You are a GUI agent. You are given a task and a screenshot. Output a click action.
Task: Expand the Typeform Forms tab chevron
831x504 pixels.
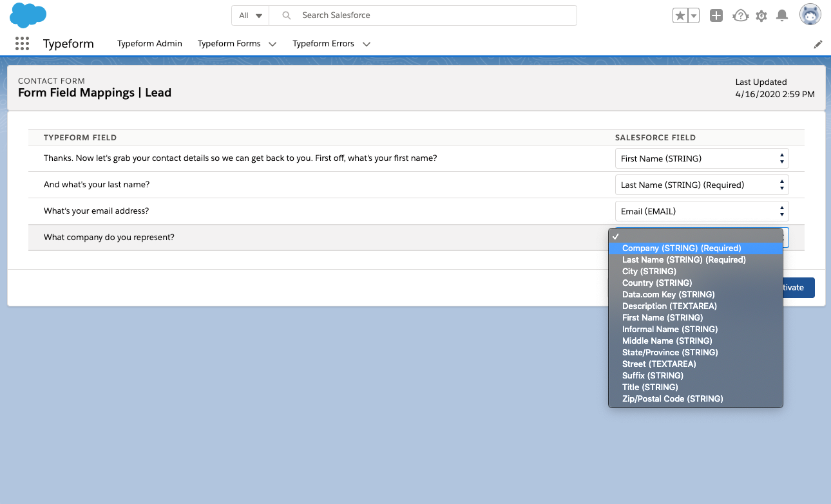point(272,44)
